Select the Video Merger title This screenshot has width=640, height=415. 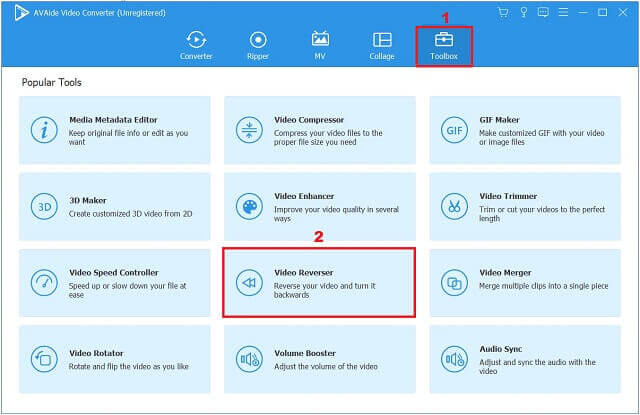[505, 273]
